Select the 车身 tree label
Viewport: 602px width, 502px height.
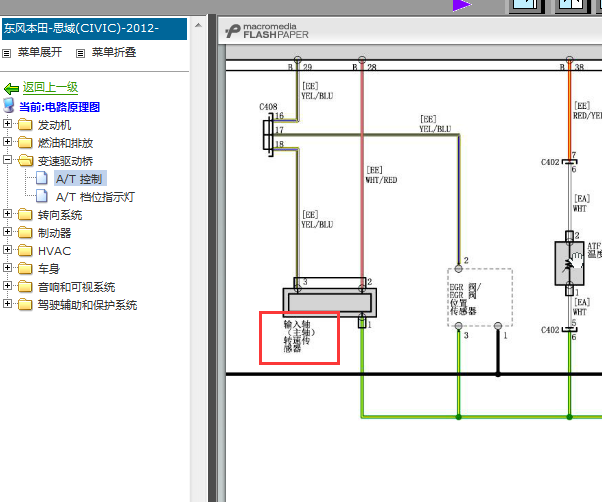click(x=49, y=269)
